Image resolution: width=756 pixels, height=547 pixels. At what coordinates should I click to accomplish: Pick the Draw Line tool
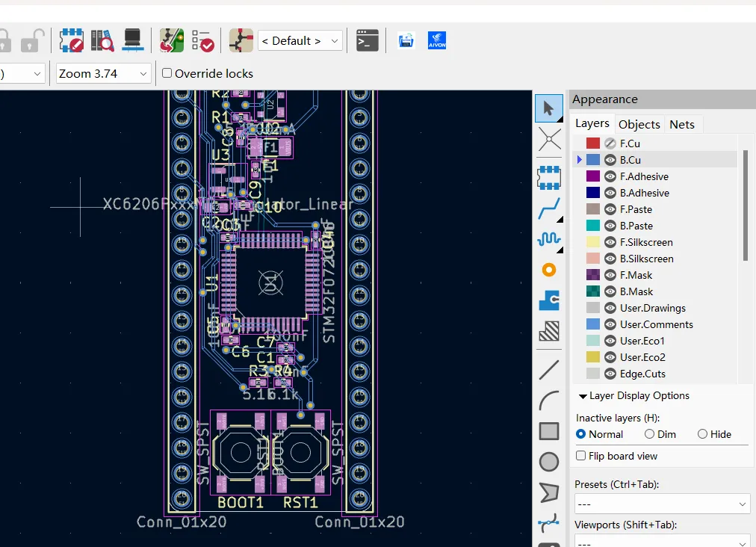click(x=548, y=370)
